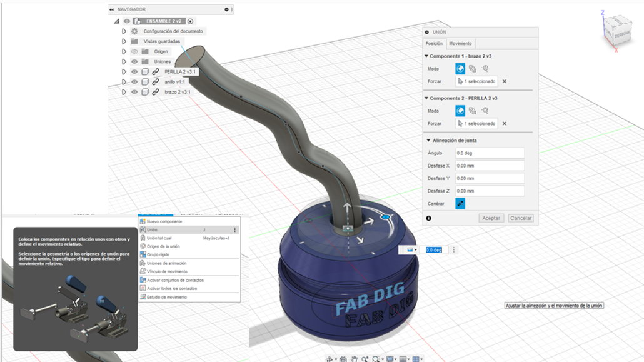Choose Estudio de movimiento menu entry
Viewport: 644px width, 362px height.
pyautogui.click(x=189, y=297)
